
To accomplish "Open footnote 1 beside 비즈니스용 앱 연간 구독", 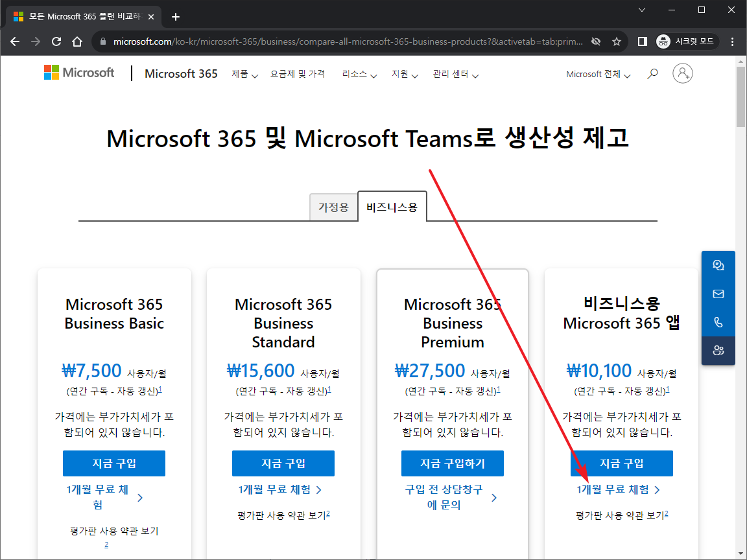I will 667,390.
